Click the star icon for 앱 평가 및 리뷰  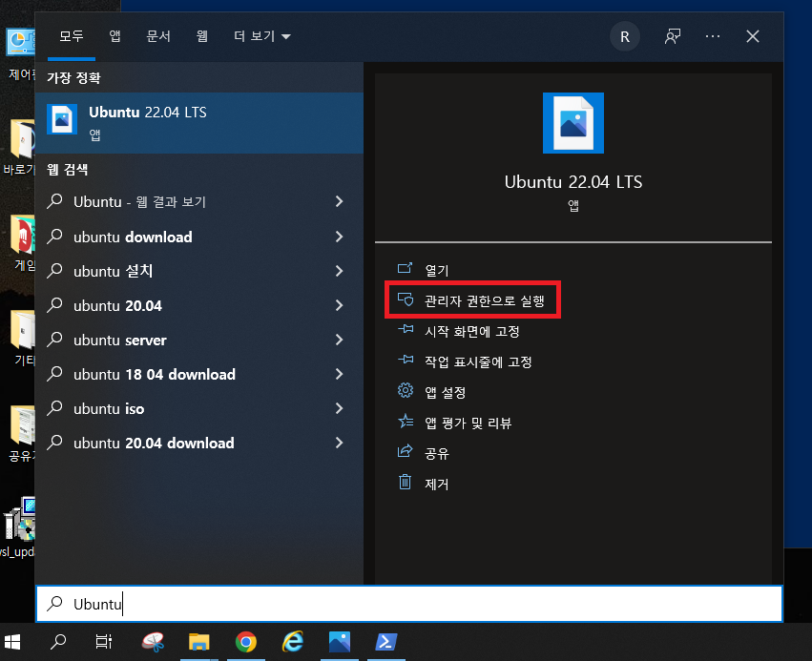(405, 422)
